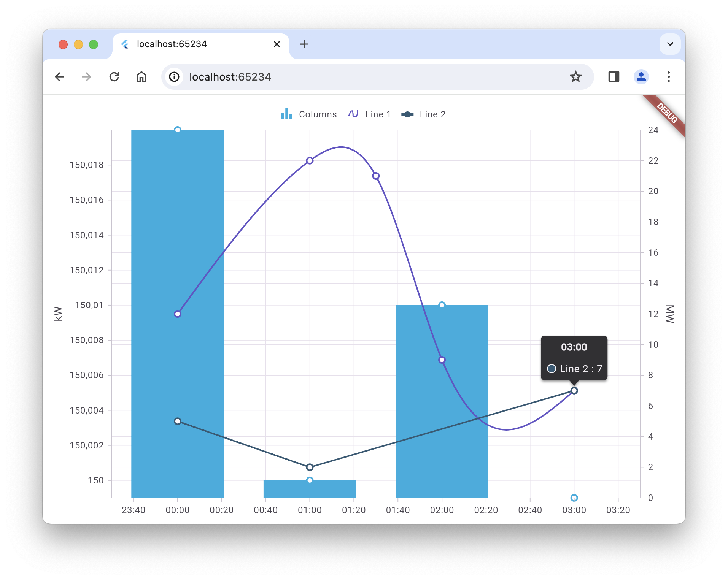View site information icon in address bar

click(174, 77)
